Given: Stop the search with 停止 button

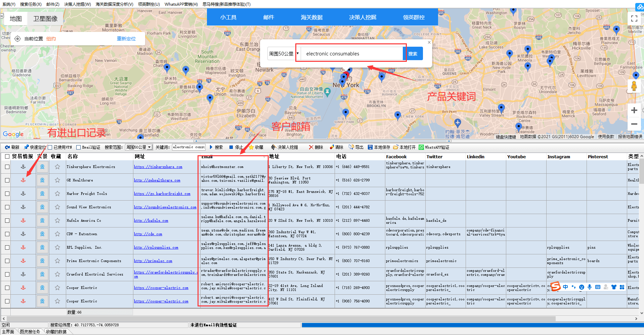Looking at the screenshot, I should tap(236, 147).
